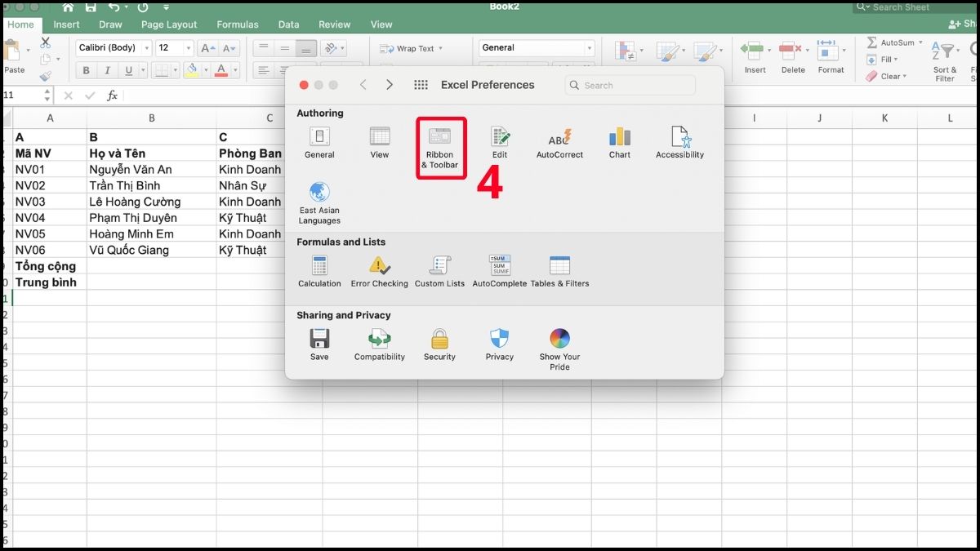Image resolution: width=980 pixels, height=551 pixels.
Task: Open font color dropdown arrow
Action: 234,71
